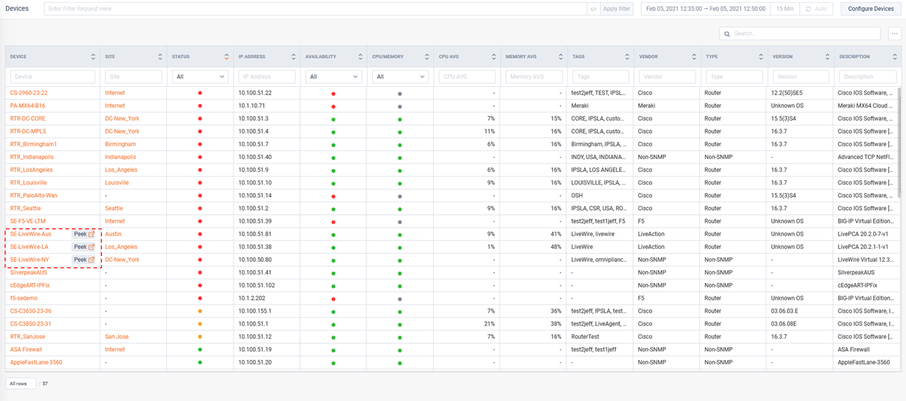Open the CPU/Memory filter dropdown

[x=400, y=76]
